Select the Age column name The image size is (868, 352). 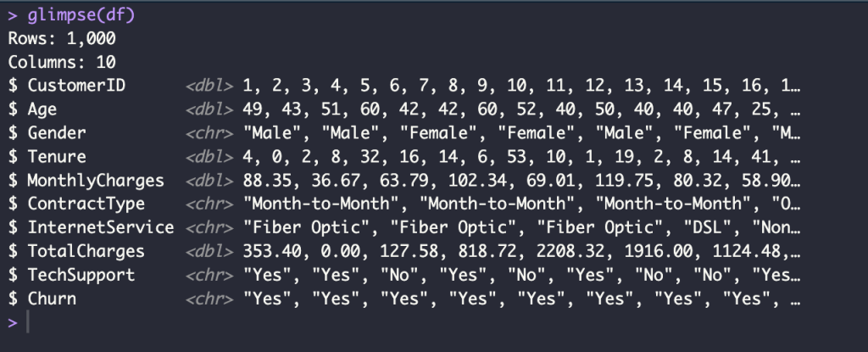coord(42,109)
